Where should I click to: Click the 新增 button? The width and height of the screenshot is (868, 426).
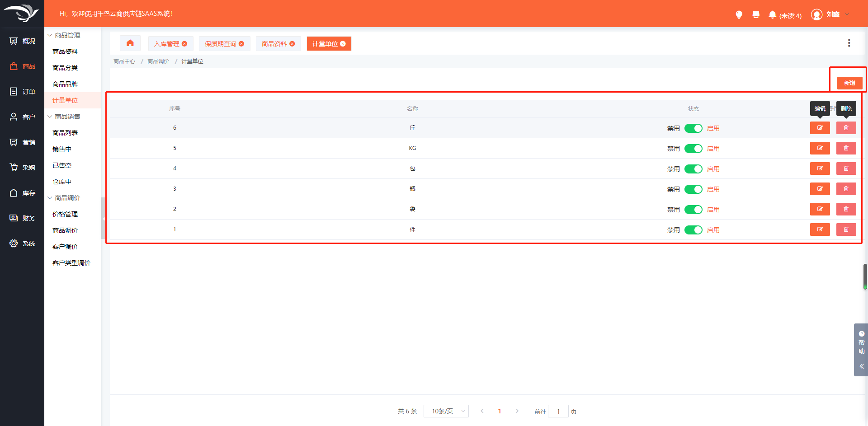click(849, 83)
